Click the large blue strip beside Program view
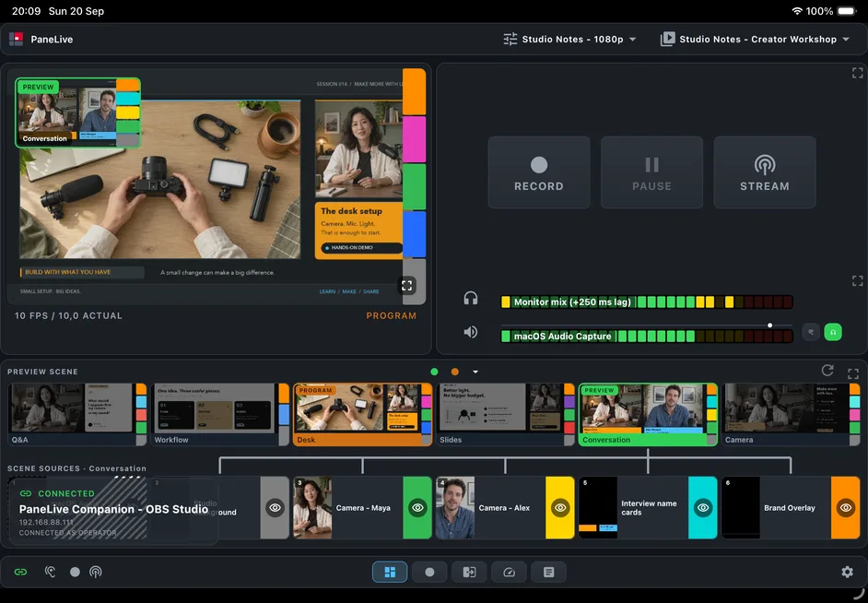This screenshot has width=868, height=603. pyautogui.click(x=414, y=234)
